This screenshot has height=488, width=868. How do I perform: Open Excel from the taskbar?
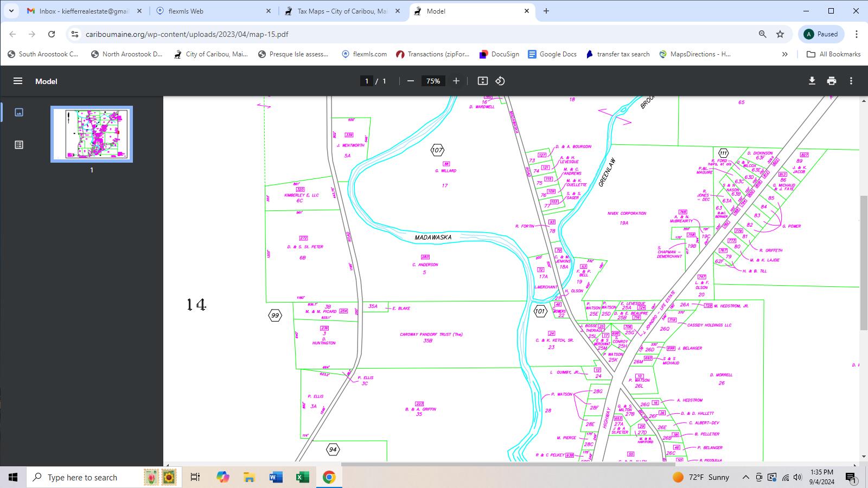point(302,477)
